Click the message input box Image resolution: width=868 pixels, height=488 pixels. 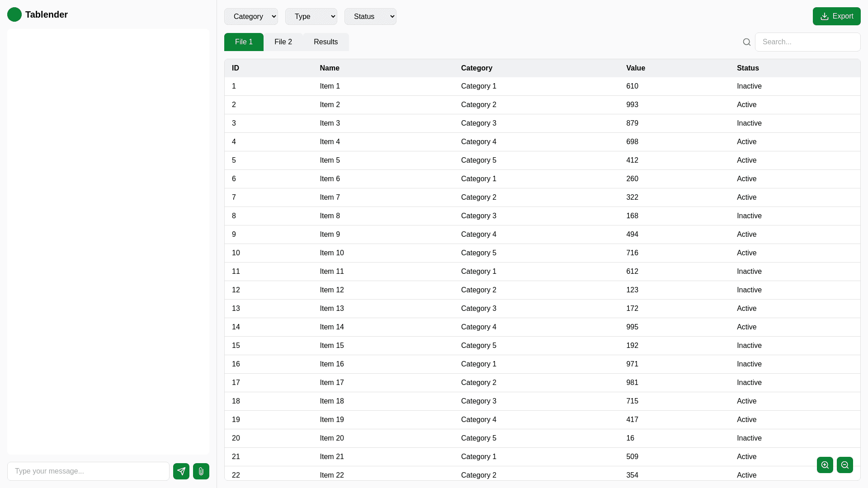[88, 471]
